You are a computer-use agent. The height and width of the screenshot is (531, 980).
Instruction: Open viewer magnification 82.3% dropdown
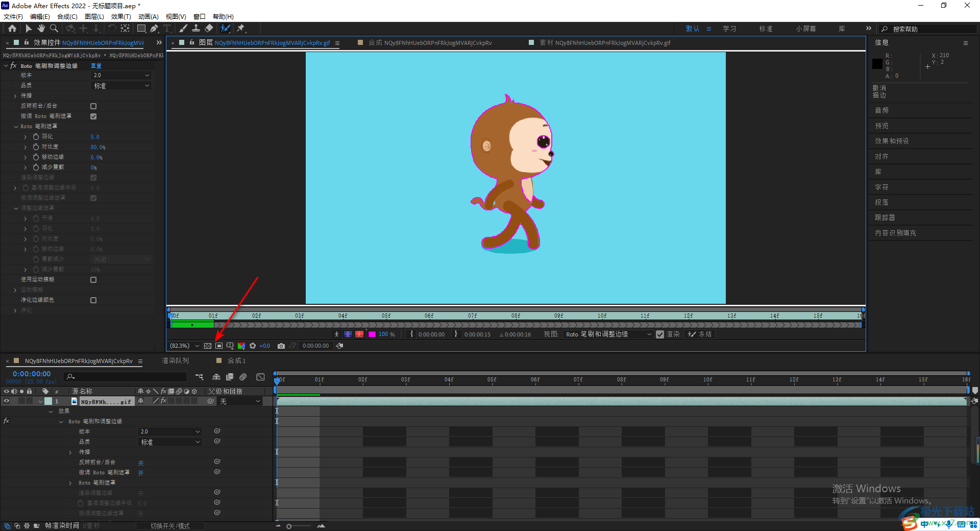pos(184,346)
